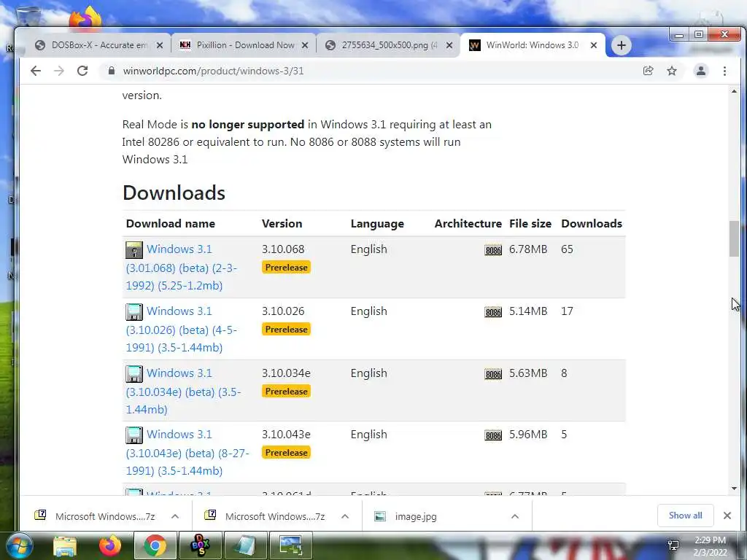Close the 2755634_500x500.png tab
The image size is (747, 560).
(x=449, y=45)
